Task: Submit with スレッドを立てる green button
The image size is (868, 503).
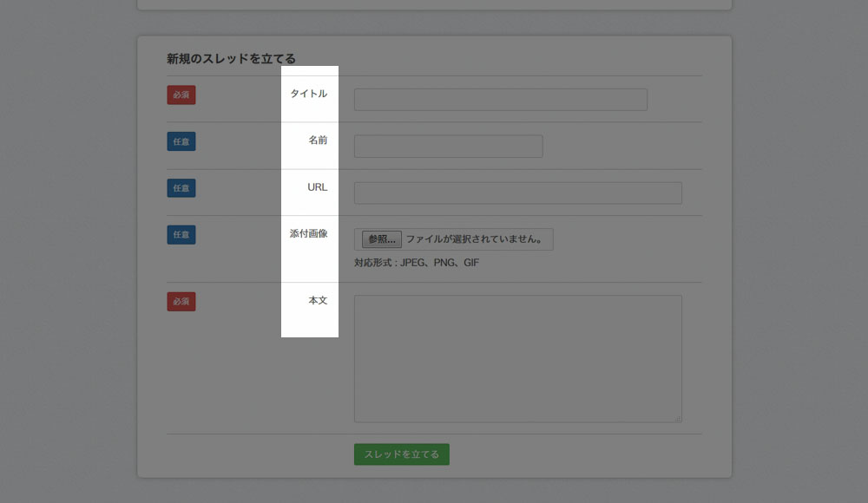Action: [x=401, y=454]
